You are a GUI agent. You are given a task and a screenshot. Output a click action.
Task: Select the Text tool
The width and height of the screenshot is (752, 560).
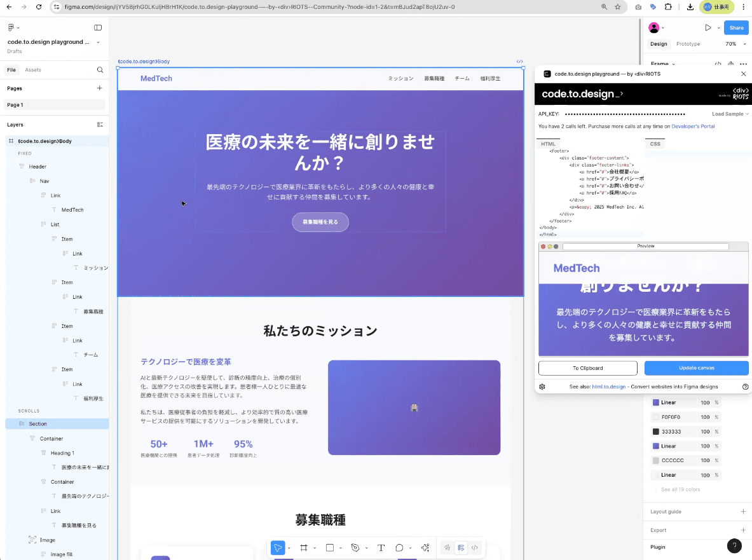(x=381, y=548)
